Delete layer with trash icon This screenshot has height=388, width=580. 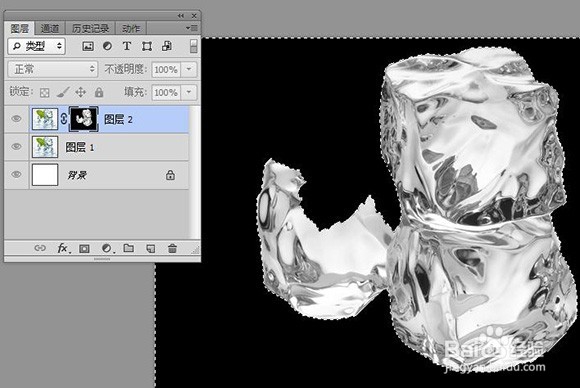point(172,248)
